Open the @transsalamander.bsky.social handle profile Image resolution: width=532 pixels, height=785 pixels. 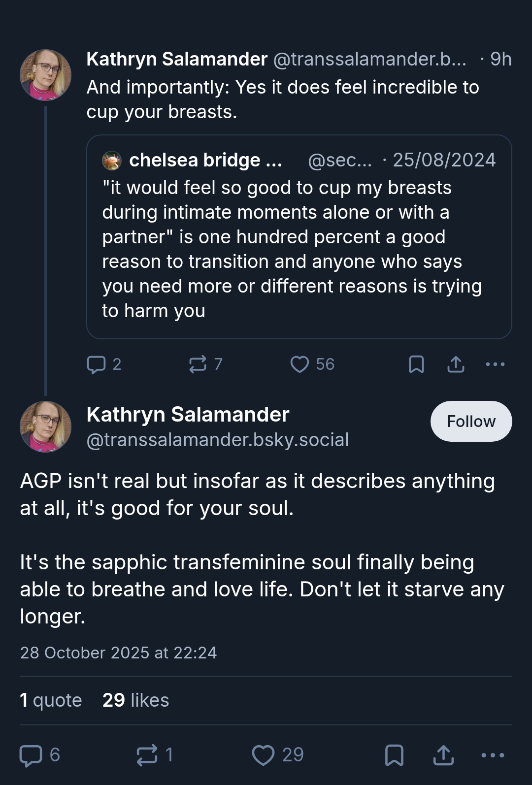point(218,439)
